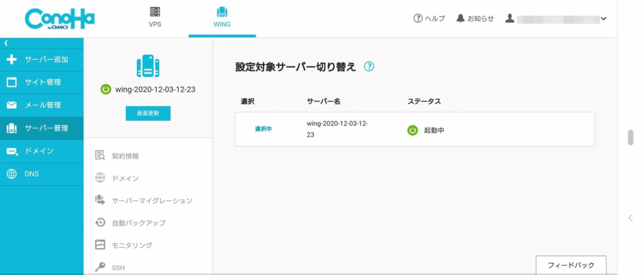Open the help question mark icon beside heading
This screenshot has height=275, width=644.
click(369, 67)
